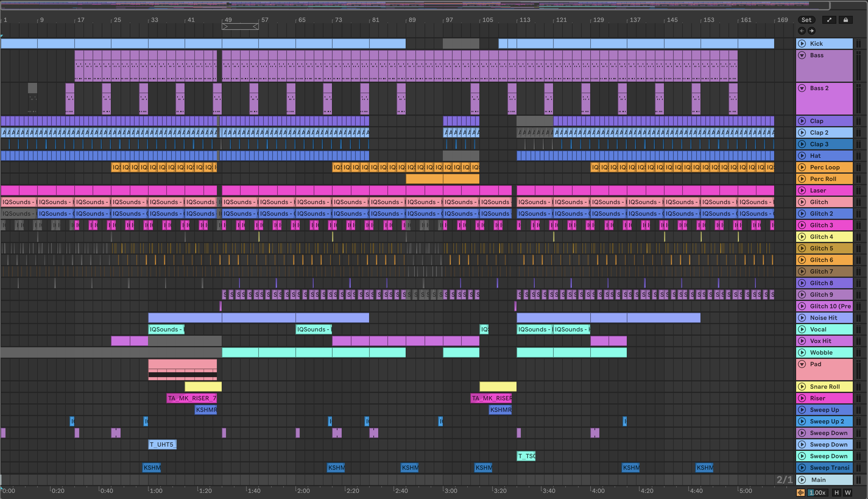This screenshot has width=868, height=499.
Task: Click the Set locator button
Action: tap(806, 20)
